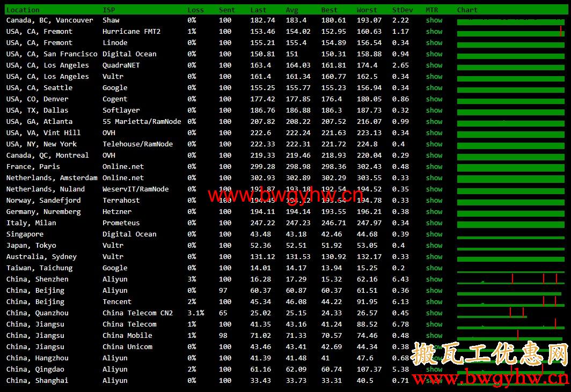Screen dimensions: 571x392
Task: Click the ISP column header
Action: tap(108, 10)
